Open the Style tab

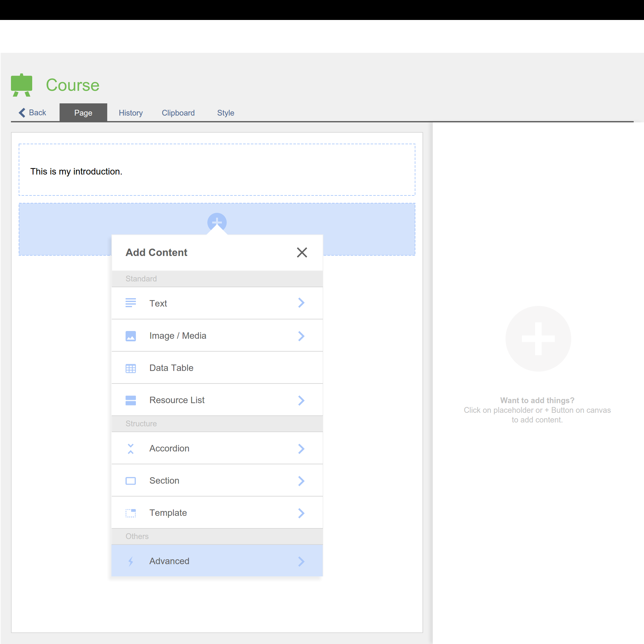226,113
